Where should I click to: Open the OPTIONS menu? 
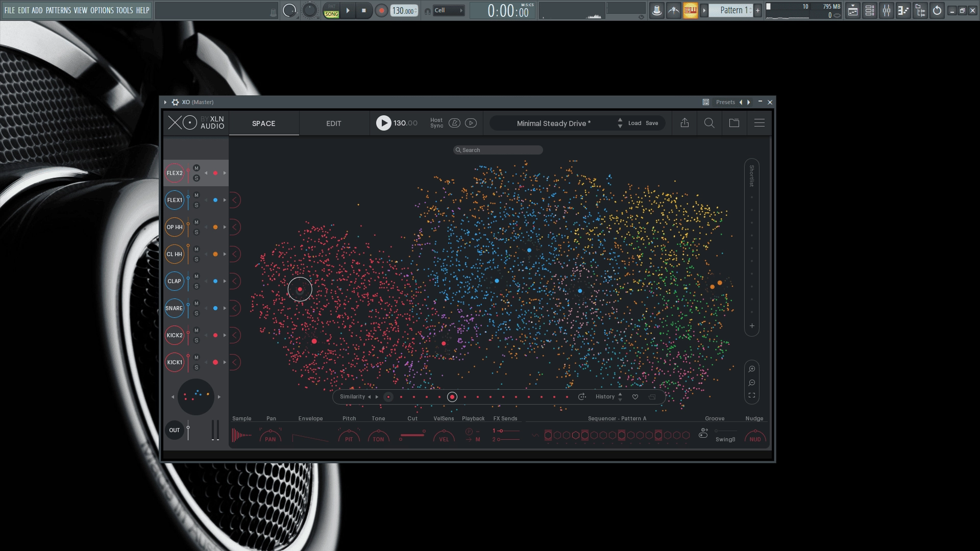pos(102,10)
